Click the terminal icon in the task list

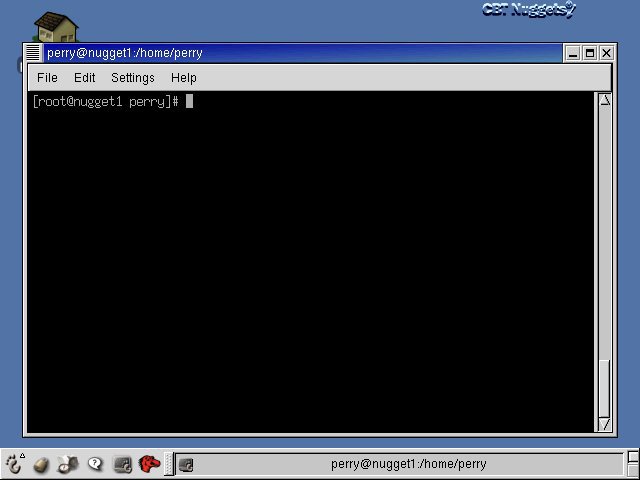(186, 464)
